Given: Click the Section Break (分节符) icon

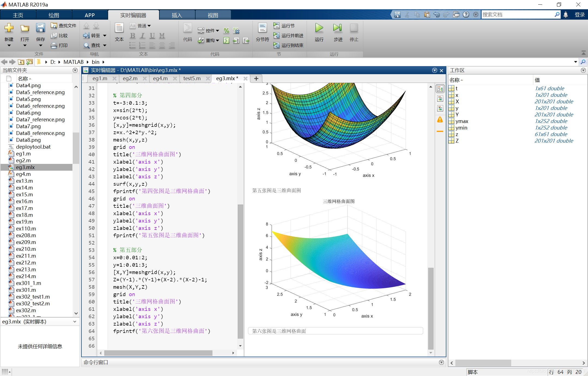Looking at the screenshot, I should [x=262, y=28].
